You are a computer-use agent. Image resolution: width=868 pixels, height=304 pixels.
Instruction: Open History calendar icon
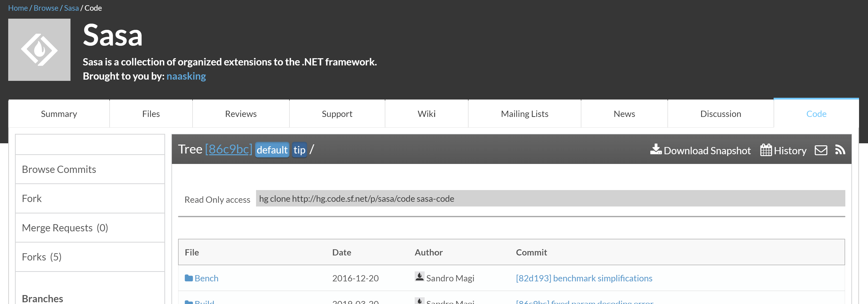(766, 150)
